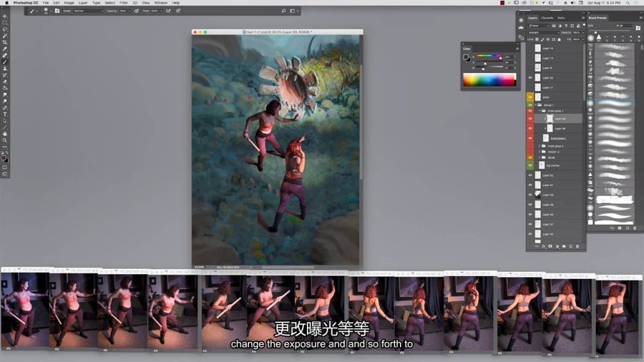The image size is (644, 362).
Task: Select the Rectangular Marquee tool
Action: [x=5, y=23]
